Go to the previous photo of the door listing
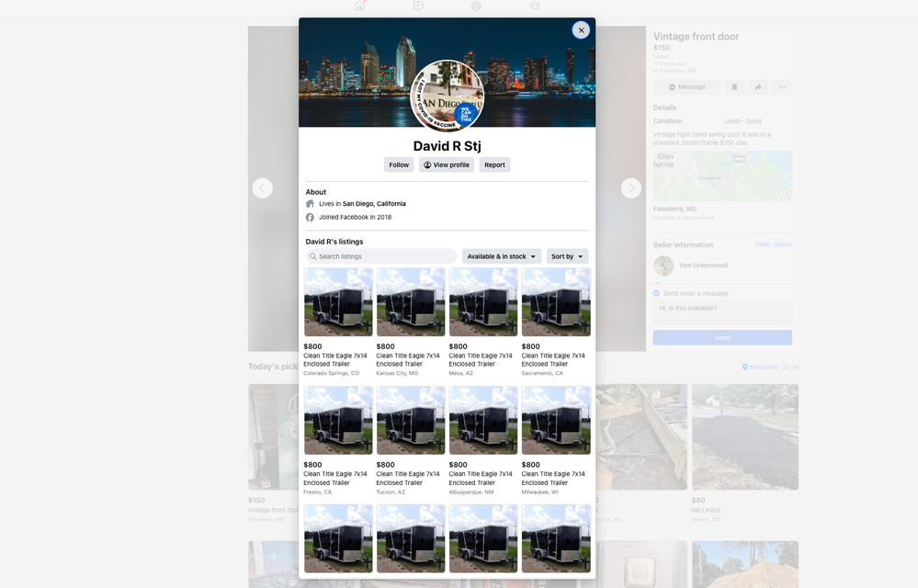This screenshot has height=588, width=918. (262, 187)
